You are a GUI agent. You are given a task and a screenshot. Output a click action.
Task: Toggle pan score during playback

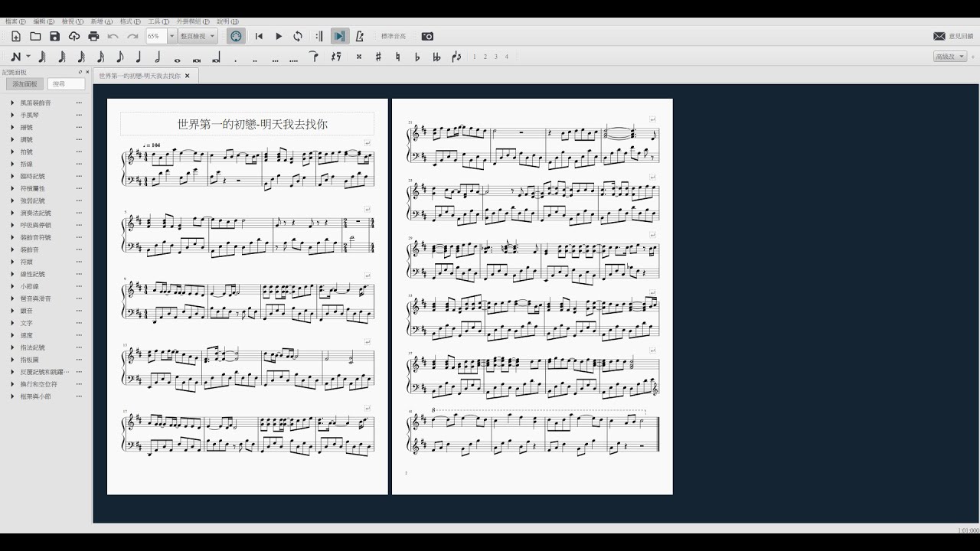coord(340,36)
